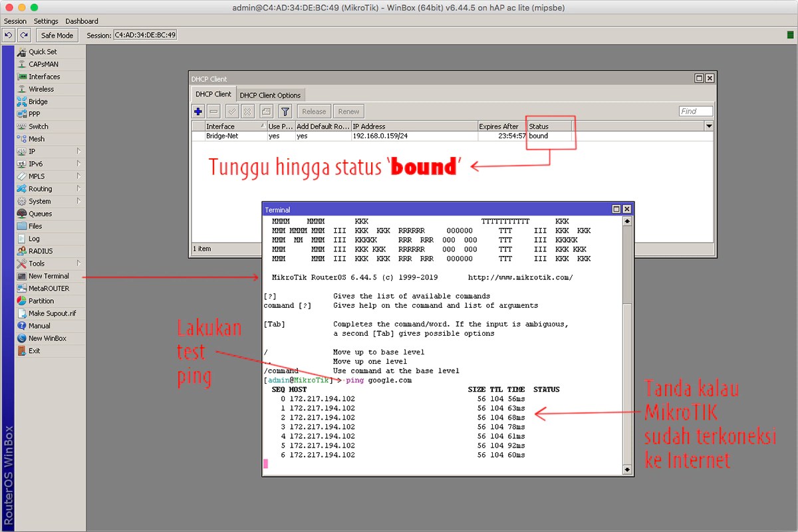Toggle Safe Mode
The image size is (798, 532).
pos(57,35)
